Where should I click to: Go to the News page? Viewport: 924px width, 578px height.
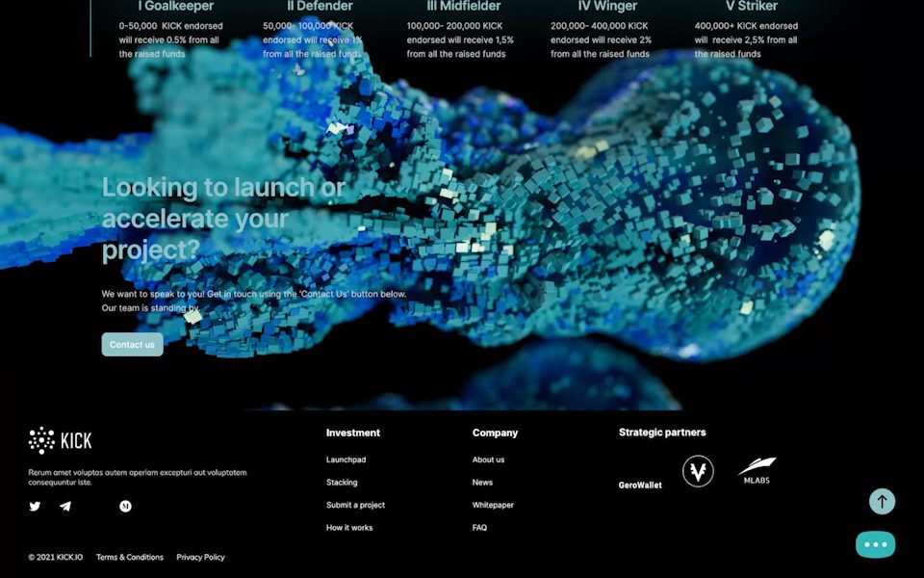pyautogui.click(x=482, y=482)
